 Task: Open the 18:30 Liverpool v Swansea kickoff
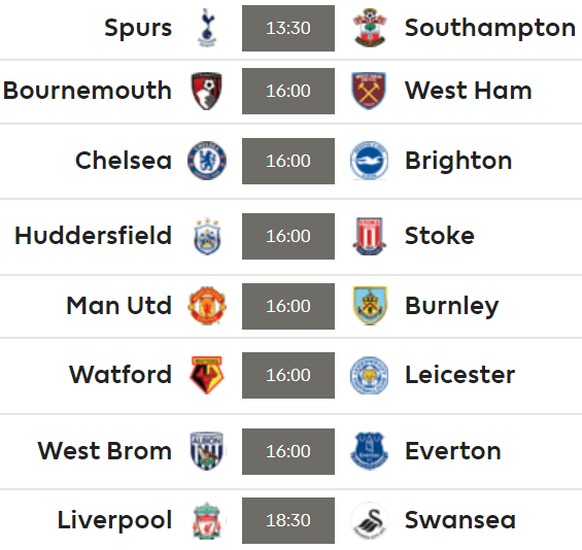tap(288, 521)
